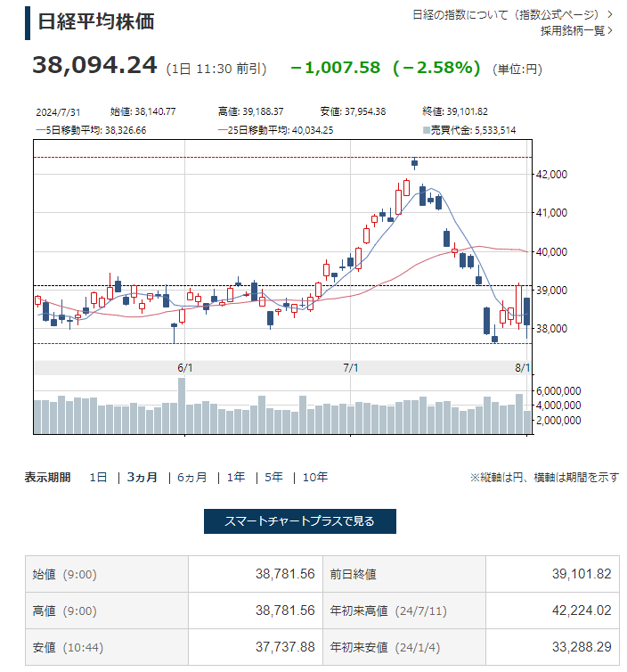
Task: Select 10年 display period
Action: [315, 477]
